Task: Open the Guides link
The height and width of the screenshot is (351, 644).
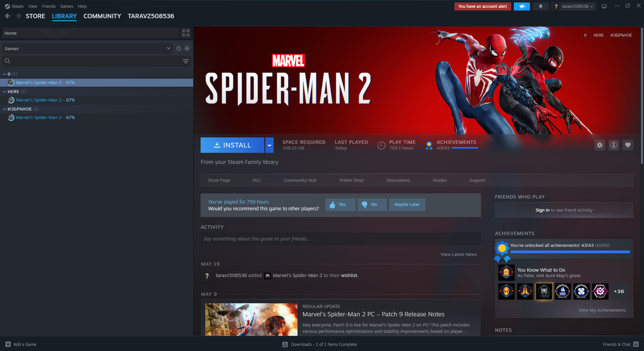Action: point(440,180)
